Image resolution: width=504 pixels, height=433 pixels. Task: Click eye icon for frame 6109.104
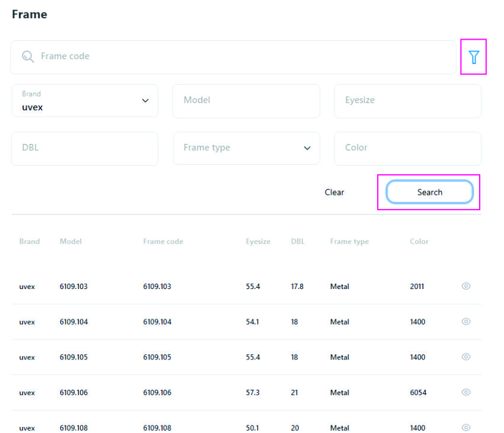pos(466,322)
